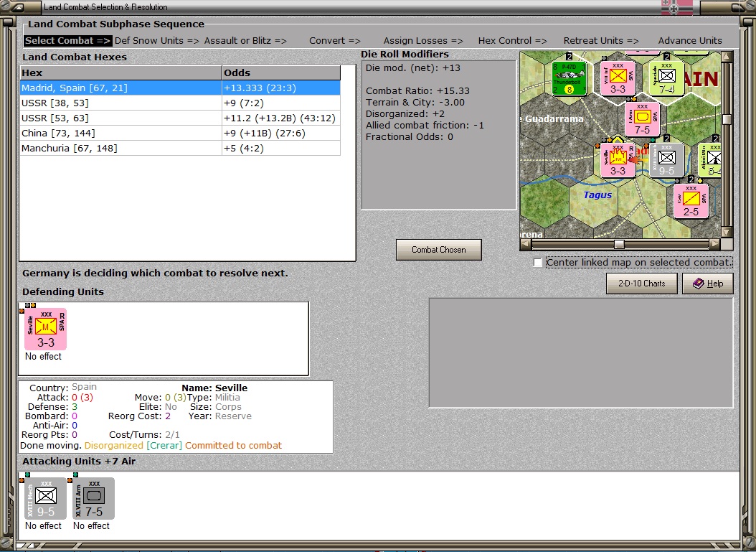The image size is (756, 552).
Task: Click the Spanish 7-4 infantry unit on map
Action: (666, 78)
